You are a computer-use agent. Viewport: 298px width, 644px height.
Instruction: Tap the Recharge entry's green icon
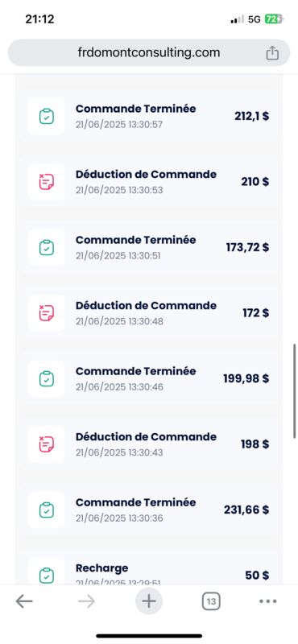click(47, 573)
